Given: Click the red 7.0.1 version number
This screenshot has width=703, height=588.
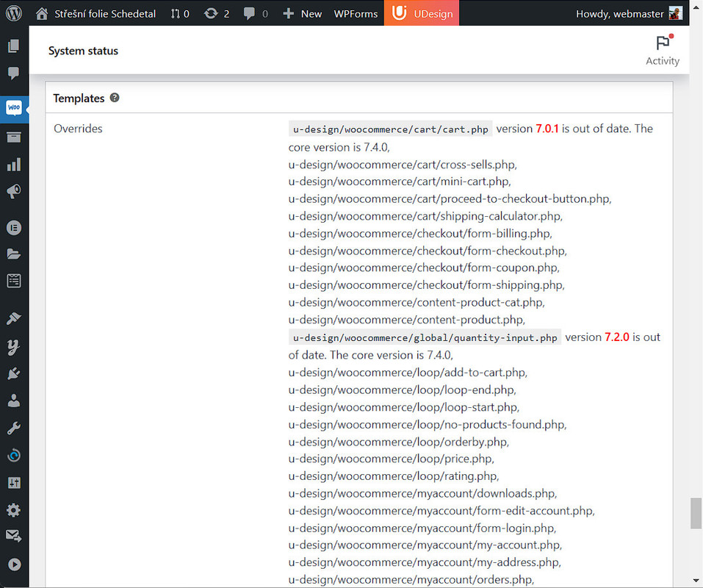Looking at the screenshot, I should click(x=547, y=129).
